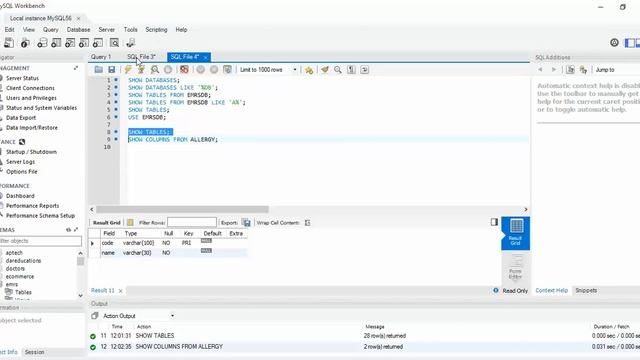This screenshot has height=360, width=640.
Task: Run EXPLAIN on statement under cursor
Action: click(x=155, y=69)
